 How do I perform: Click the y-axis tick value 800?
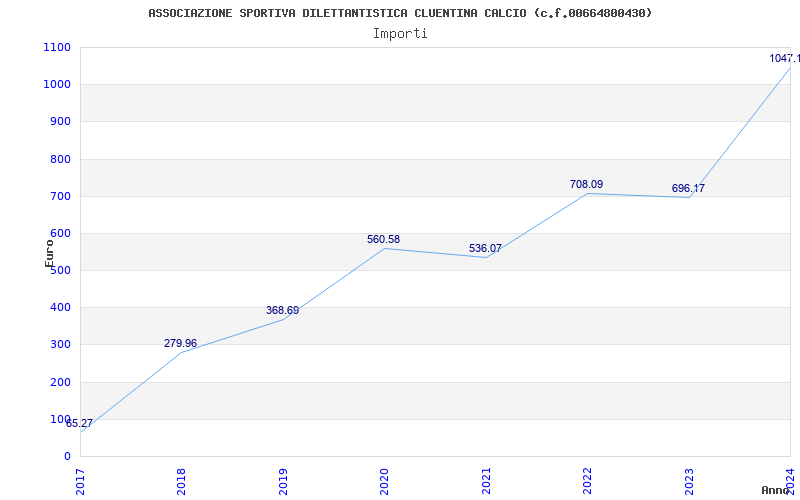point(60,159)
